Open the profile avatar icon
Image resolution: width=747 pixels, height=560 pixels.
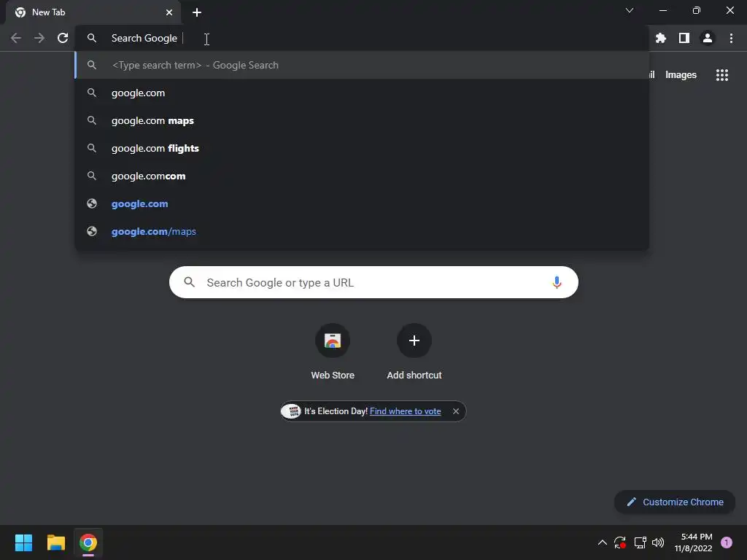pyautogui.click(x=708, y=38)
